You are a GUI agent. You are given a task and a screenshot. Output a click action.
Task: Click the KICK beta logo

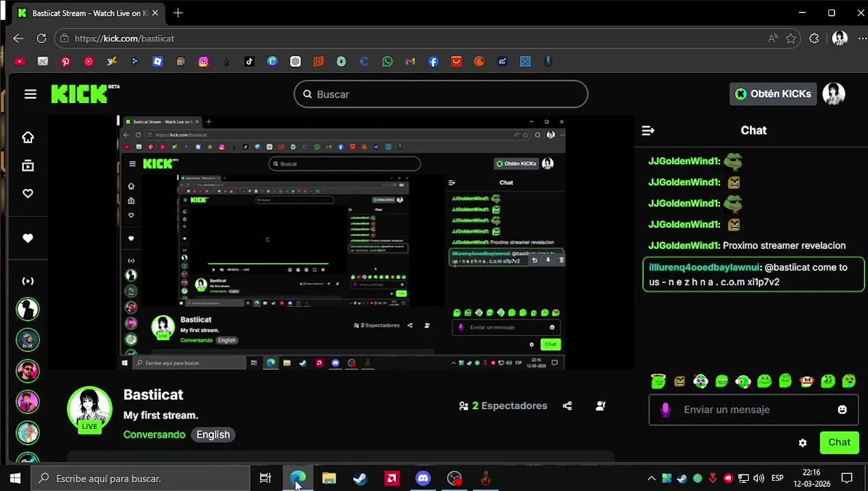point(85,94)
